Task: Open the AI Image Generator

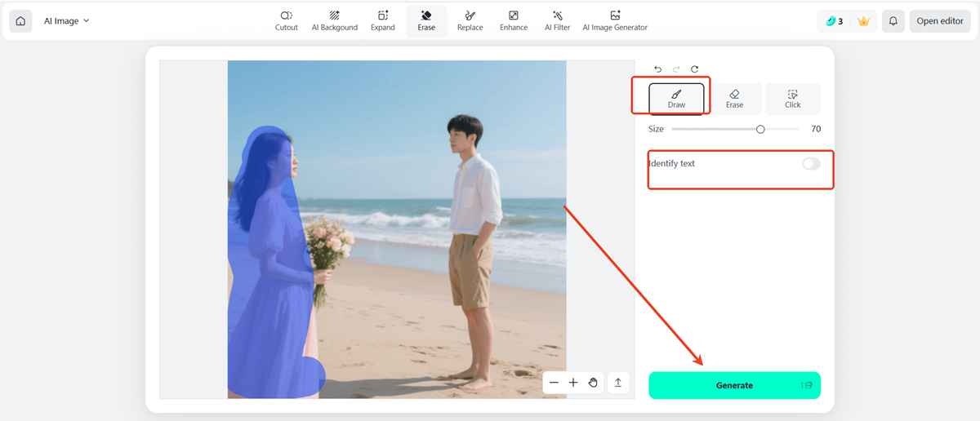Action: click(x=615, y=21)
